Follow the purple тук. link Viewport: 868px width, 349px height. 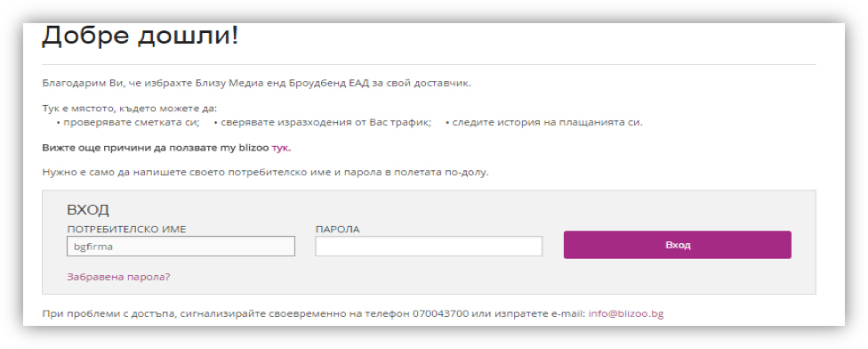pyautogui.click(x=281, y=148)
